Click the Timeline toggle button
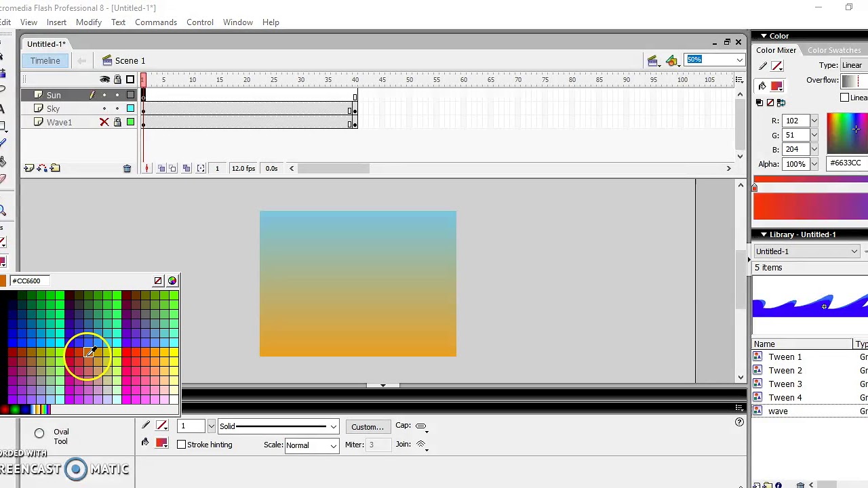Screen dimensions: 868x488 [x=45, y=61]
